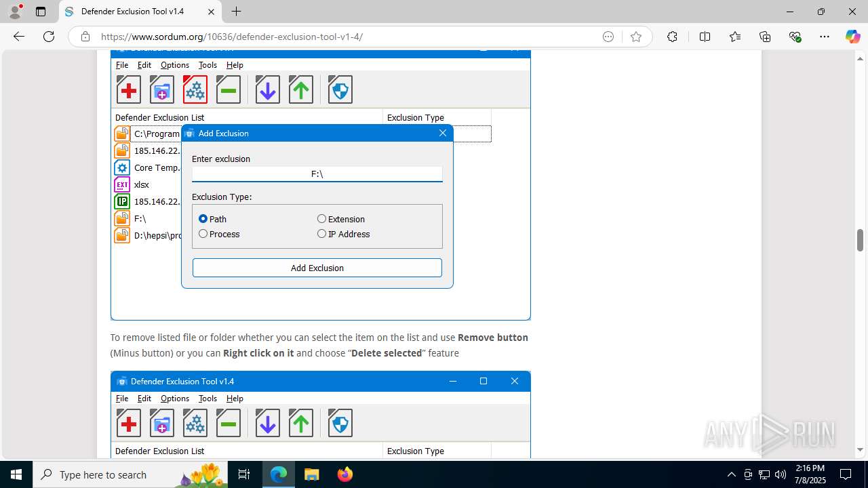
Task: Open Settings and more menu
Action: click(x=824, y=37)
